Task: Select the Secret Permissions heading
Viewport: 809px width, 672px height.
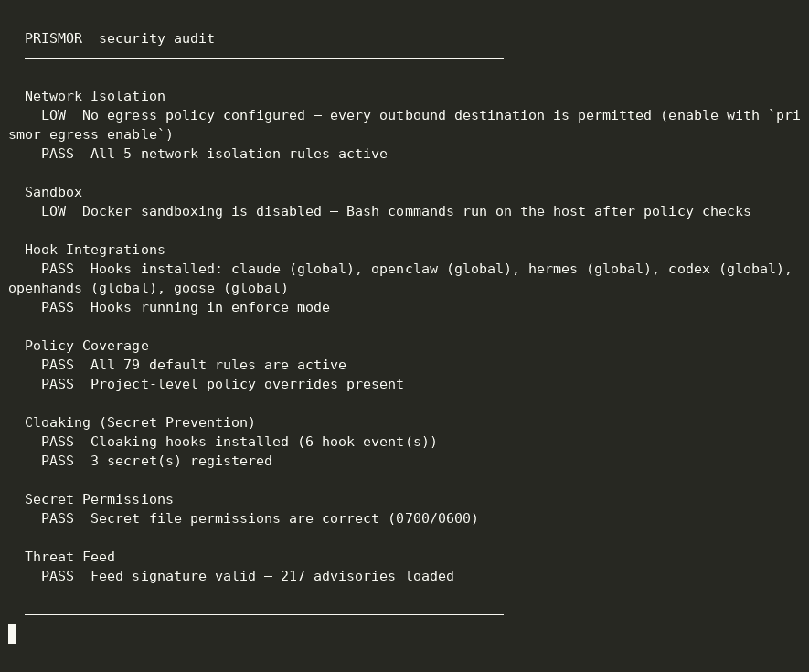Action: [99, 499]
